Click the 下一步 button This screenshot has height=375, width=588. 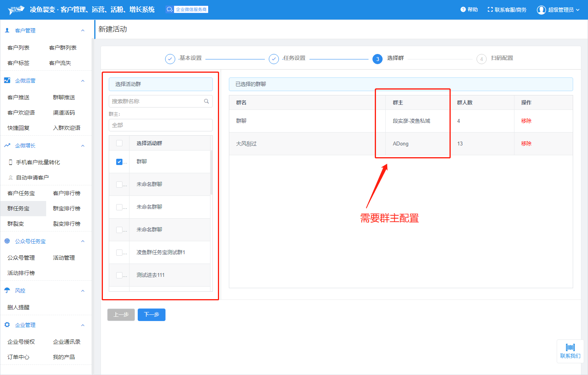pos(151,314)
